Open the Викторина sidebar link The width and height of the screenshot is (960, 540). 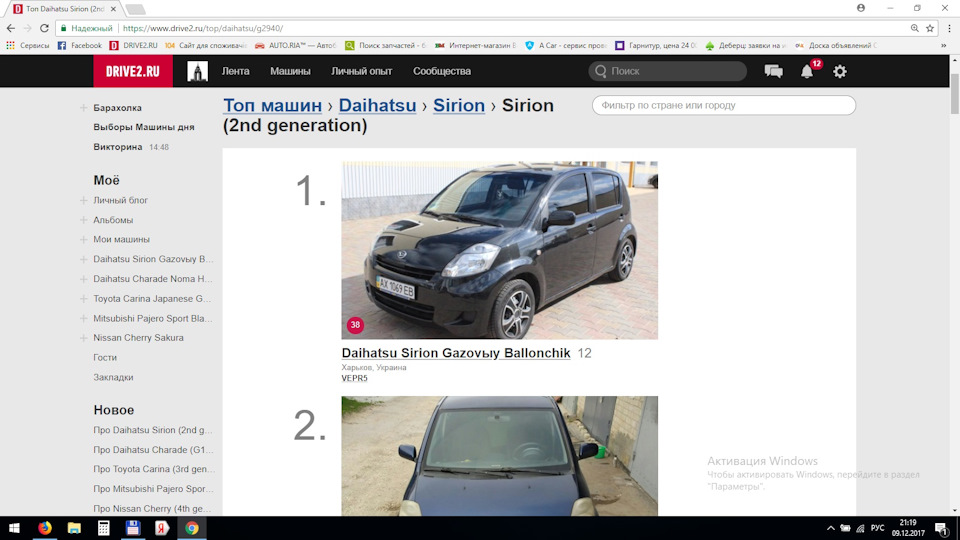[118, 147]
